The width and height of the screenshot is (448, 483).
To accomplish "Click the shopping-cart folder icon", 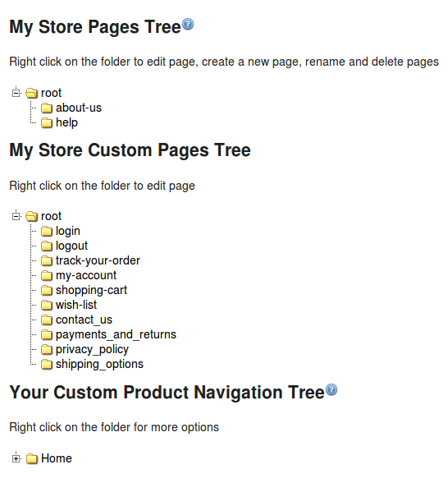I will (47, 290).
